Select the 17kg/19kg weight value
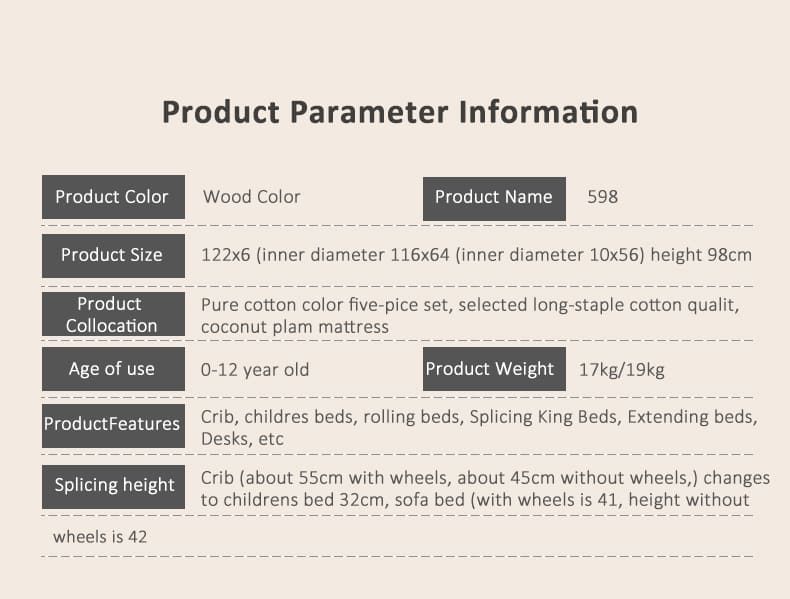790x599 pixels. (622, 370)
